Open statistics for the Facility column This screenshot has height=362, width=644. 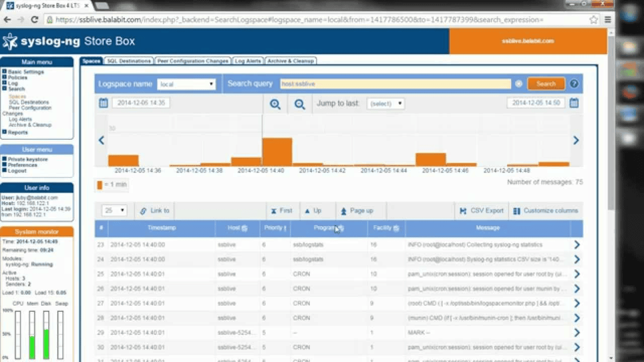[x=396, y=228]
